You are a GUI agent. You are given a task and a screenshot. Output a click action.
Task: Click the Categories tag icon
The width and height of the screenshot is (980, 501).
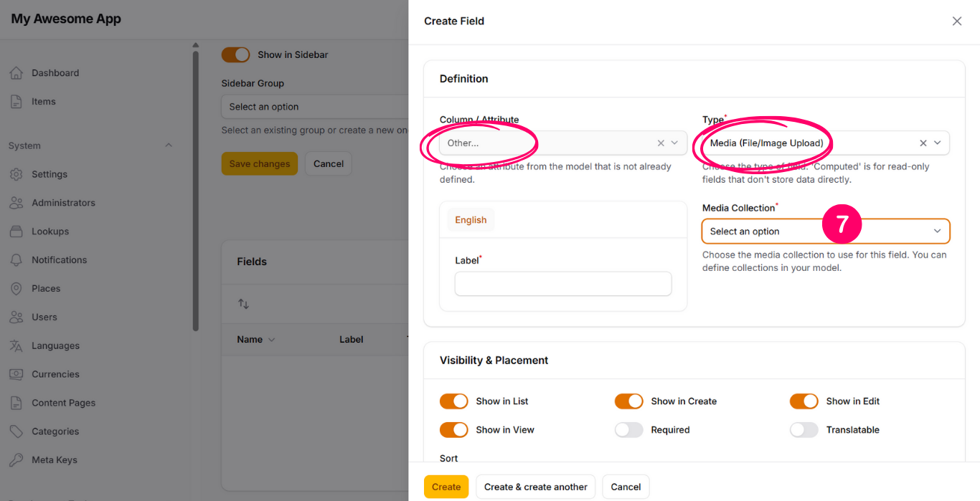point(16,431)
